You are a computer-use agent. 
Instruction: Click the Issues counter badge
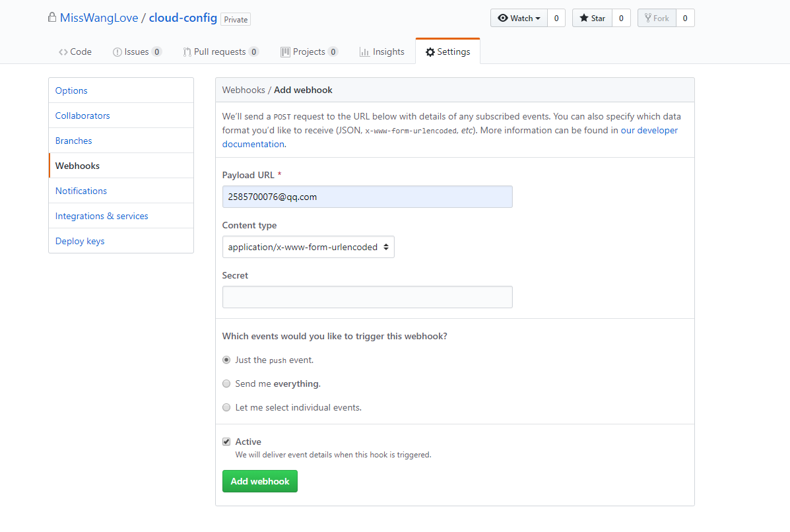(156, 52)
